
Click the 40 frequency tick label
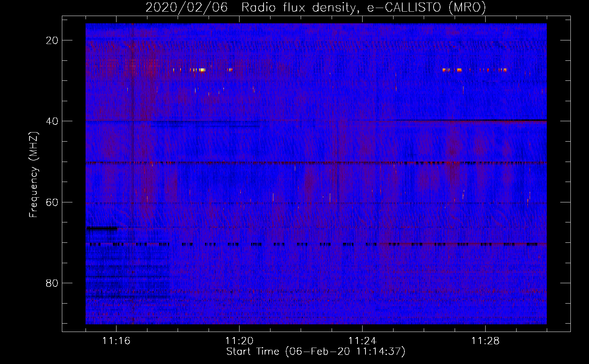click(52, 121)
